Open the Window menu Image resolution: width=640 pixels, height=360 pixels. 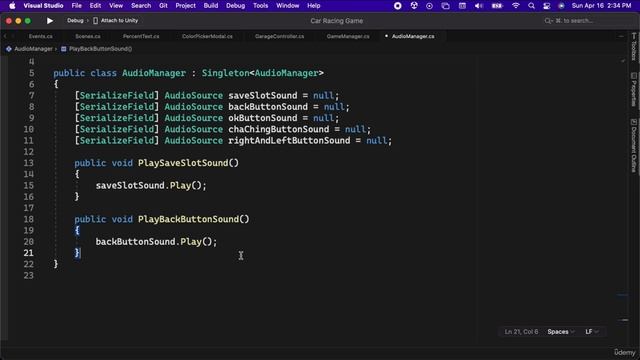[x=287, y=6]
